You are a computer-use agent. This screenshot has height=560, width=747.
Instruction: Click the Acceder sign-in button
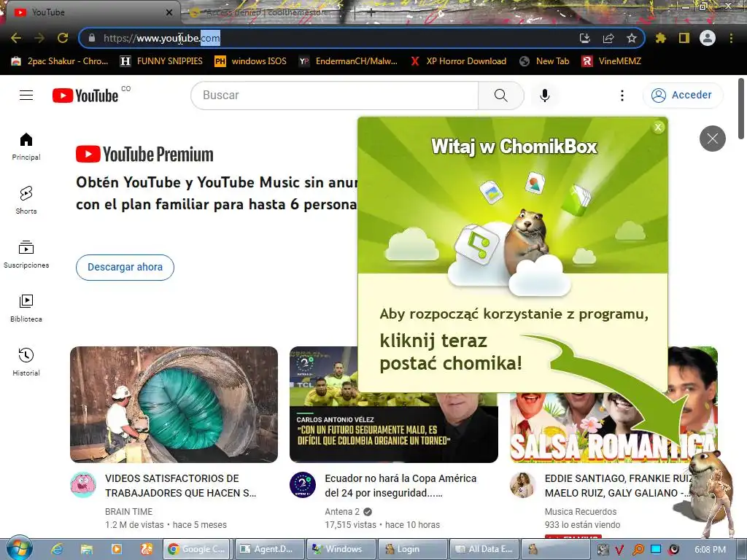[683, 96]
